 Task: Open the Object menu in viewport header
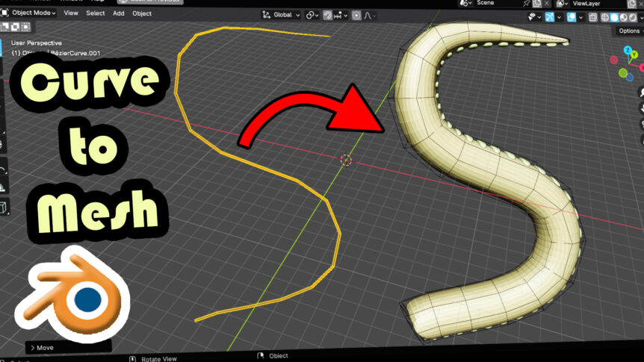[142, 13]
